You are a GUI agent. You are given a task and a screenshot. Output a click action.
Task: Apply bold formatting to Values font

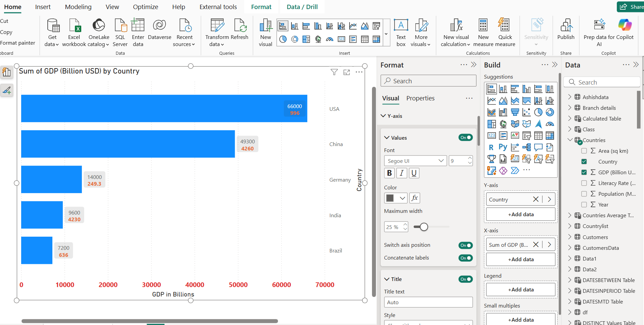[x=389, y=173]
